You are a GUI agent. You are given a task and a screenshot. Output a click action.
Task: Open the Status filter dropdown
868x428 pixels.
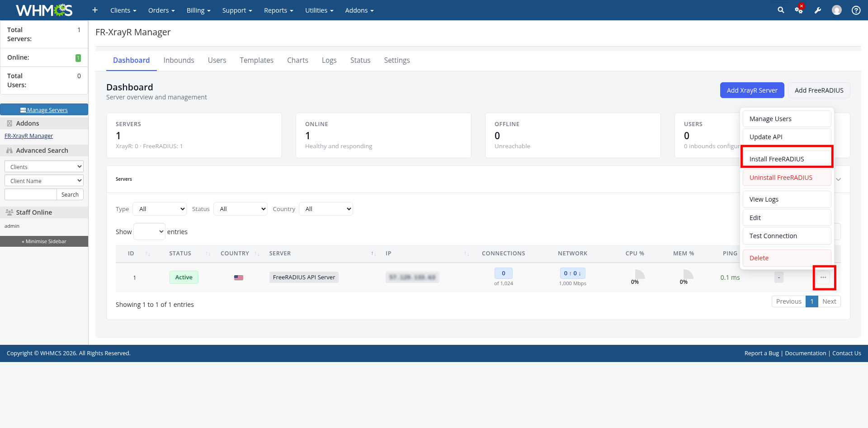click(x=241, y=209)
